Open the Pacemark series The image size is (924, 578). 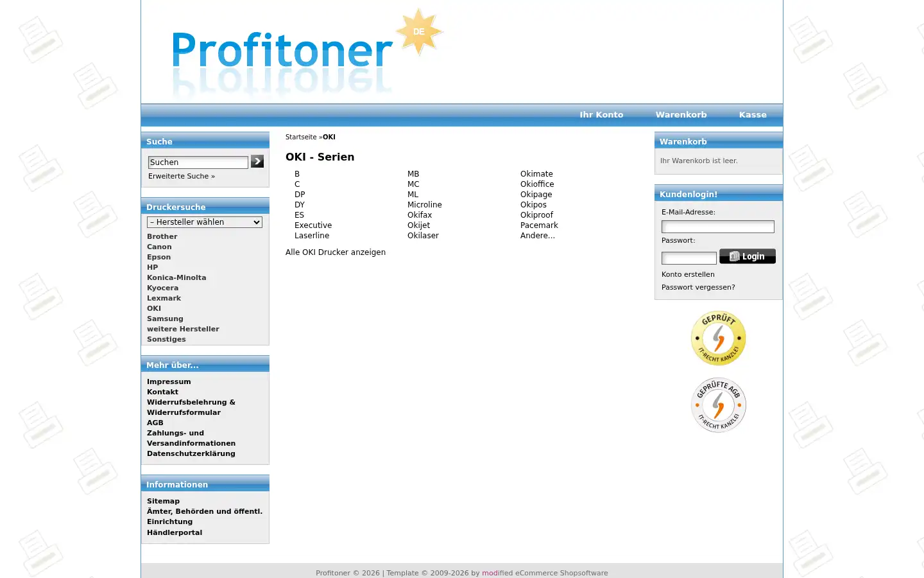coord(539,225)
